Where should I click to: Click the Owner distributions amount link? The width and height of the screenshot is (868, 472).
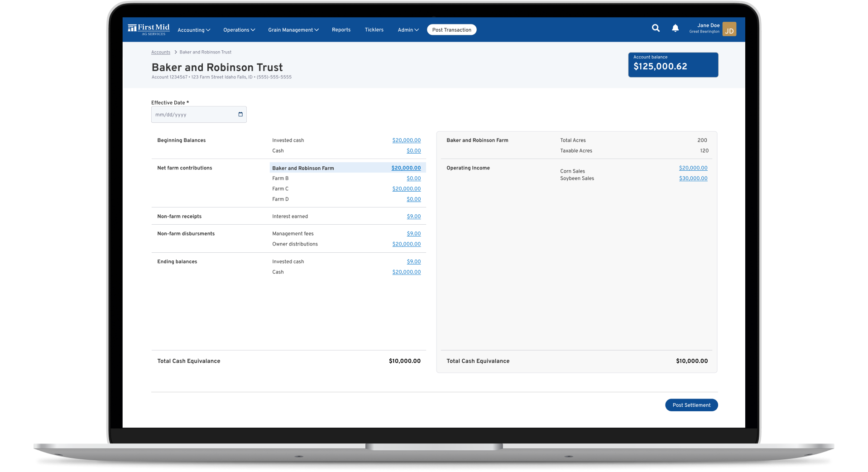point(406,244)
